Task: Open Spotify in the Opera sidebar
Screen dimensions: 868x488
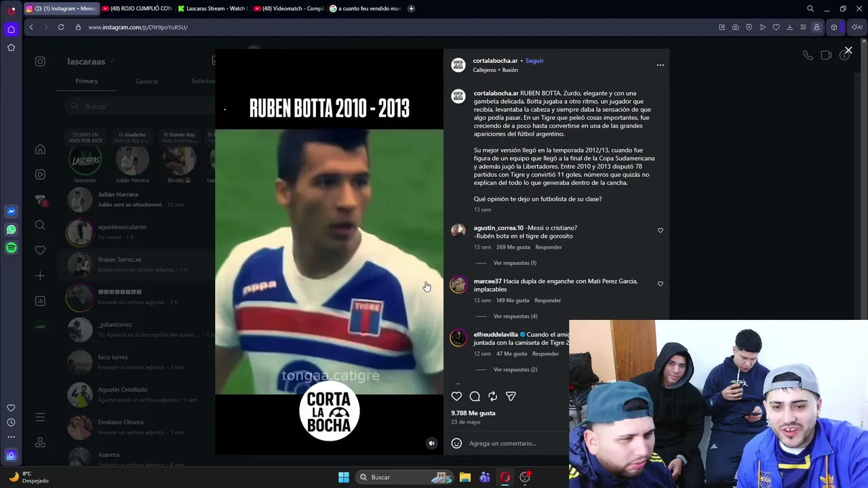Action: 12,248
